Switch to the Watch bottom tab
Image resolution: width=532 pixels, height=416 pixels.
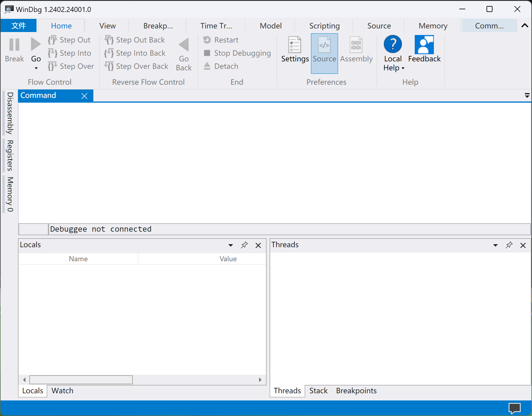[x=62, y=391]
